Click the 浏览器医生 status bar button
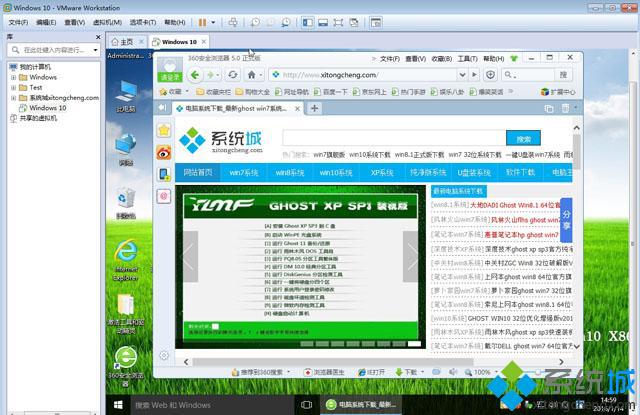 pyautogui.click(x=324, y=372)
